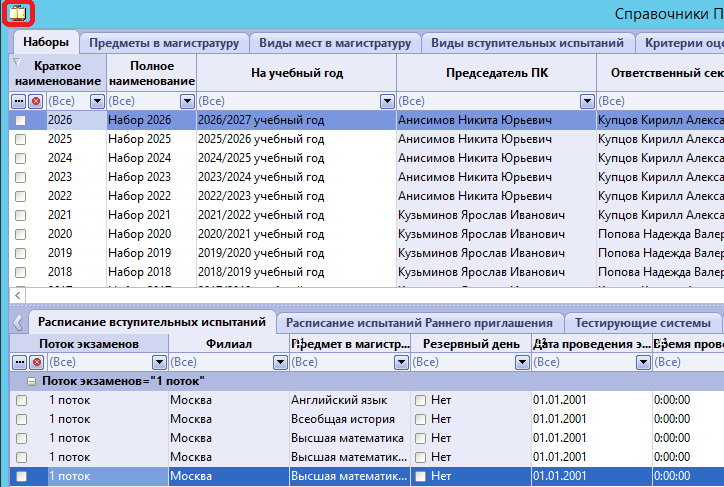
Task: Click left arrow beside lower tab strip
Action: point(18,323)
